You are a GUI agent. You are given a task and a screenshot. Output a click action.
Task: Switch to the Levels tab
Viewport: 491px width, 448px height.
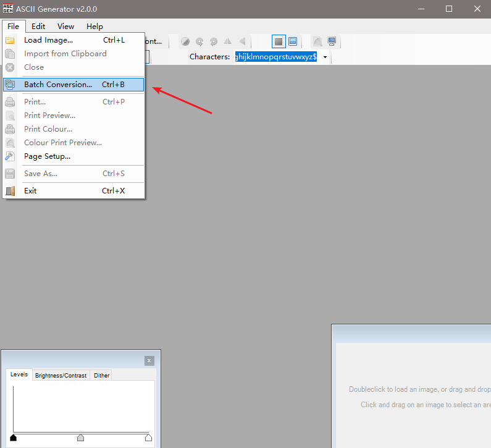19,374
